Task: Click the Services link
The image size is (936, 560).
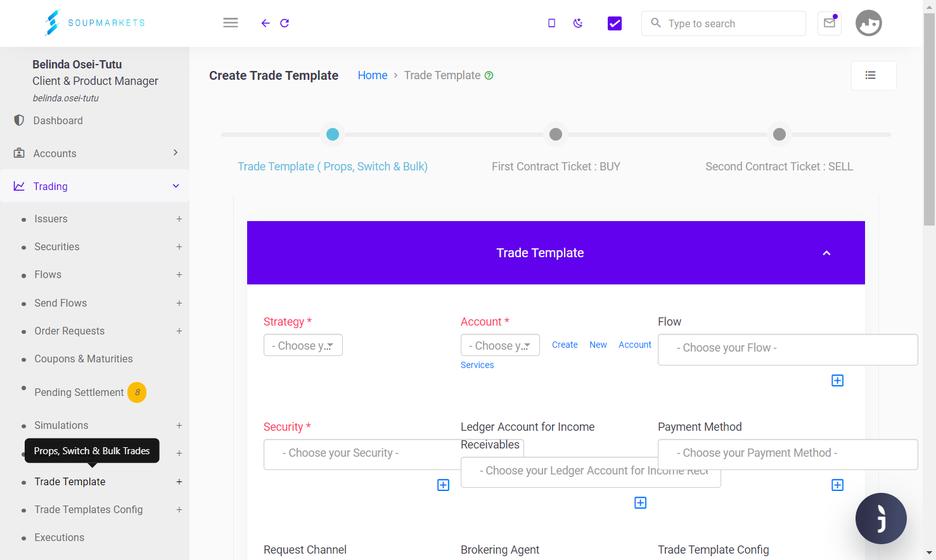Action: (x=477, y=365)
